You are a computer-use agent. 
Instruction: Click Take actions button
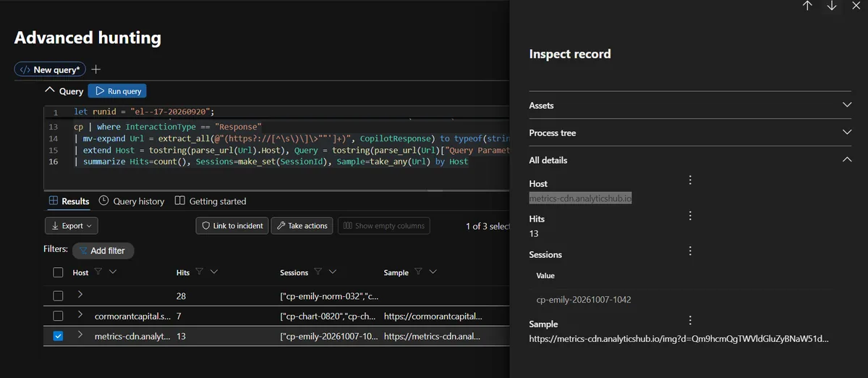point(302,226)
